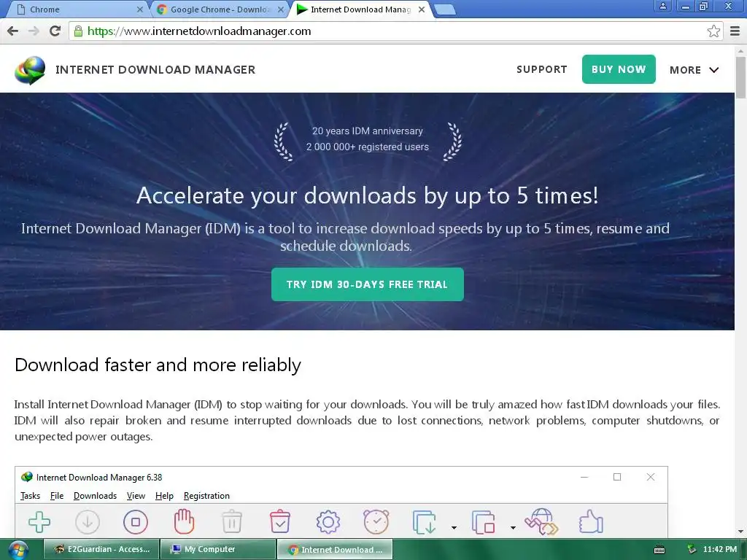The height and width of the screenshot is (560, 747).
Task: Click the Resume download arrow icon
Action: tap(88, 522)
